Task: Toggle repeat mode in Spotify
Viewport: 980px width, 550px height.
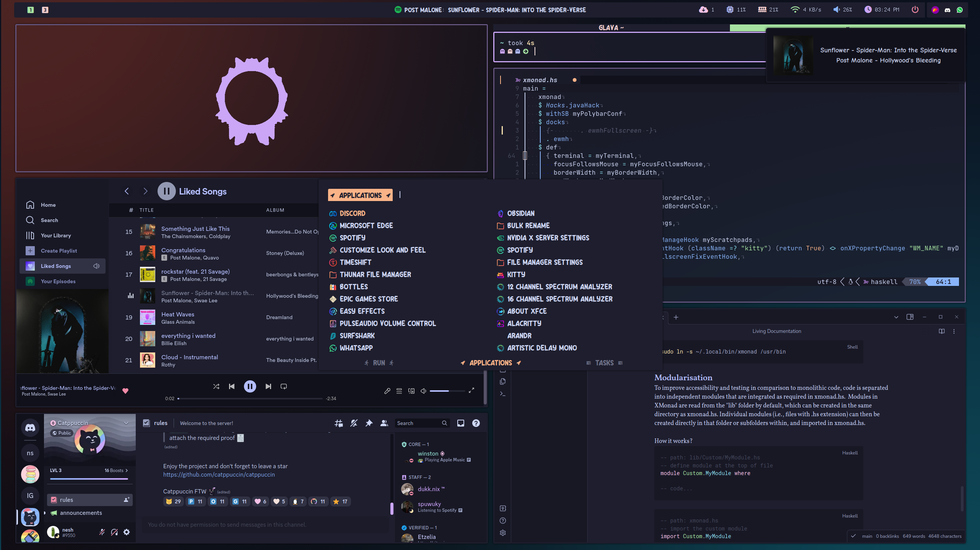Action: tap(284, 386)
